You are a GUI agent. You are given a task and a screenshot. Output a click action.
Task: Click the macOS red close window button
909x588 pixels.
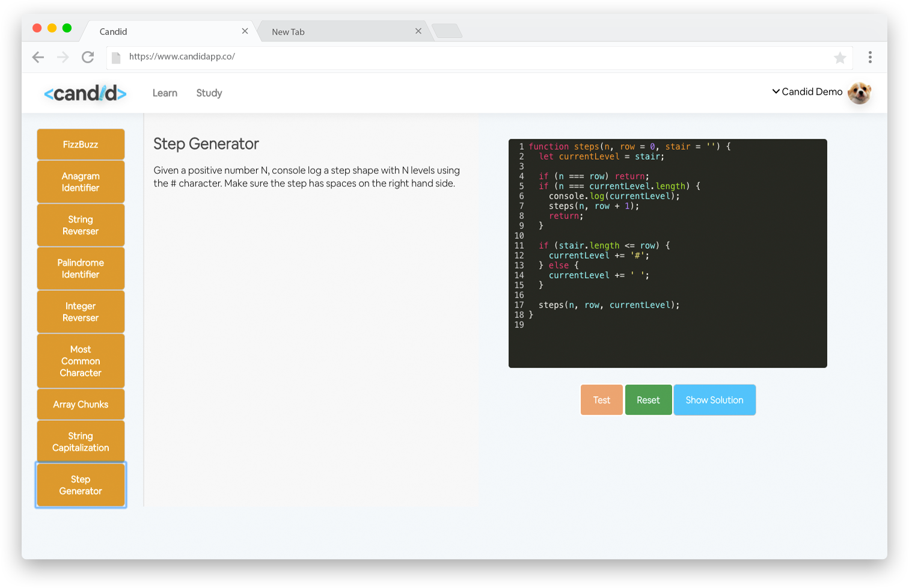pos(37,28)
